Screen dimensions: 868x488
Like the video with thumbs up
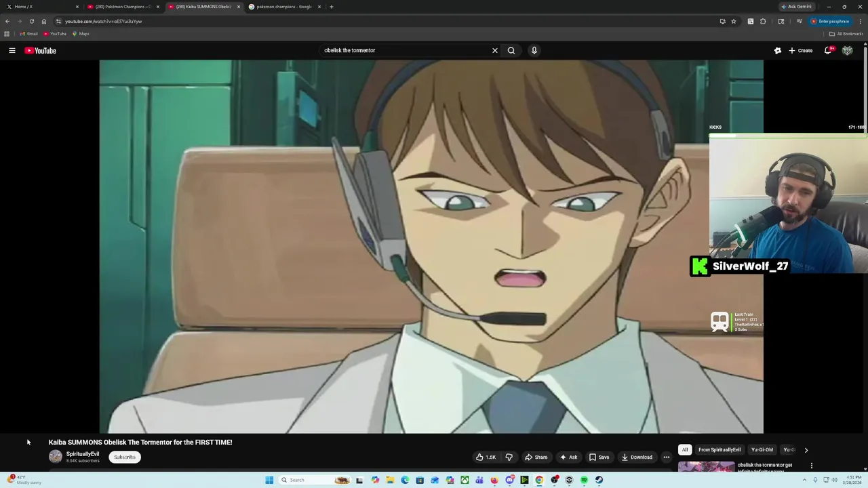[486, 457]
